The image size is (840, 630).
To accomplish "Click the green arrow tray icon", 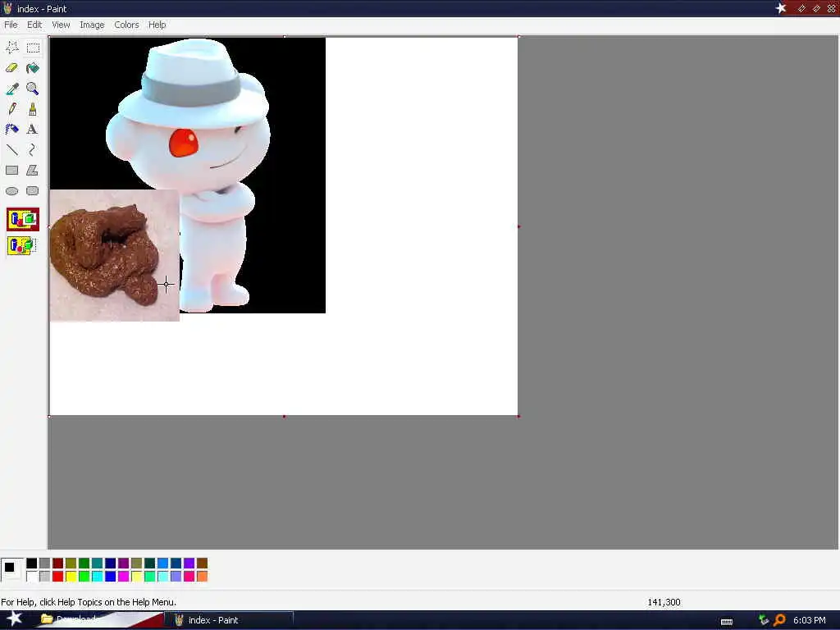I will tap(764, 620).
